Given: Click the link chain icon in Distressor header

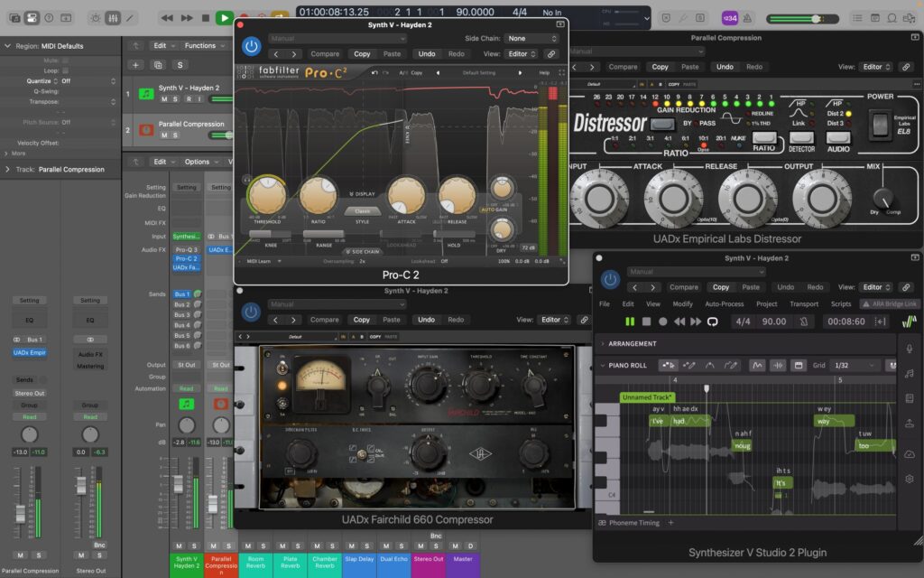Looking at the screenshot, I should click(908, 67).
